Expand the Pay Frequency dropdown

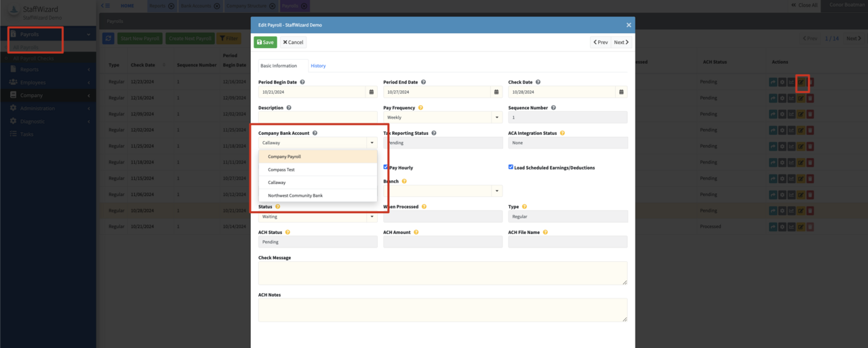pos(496,117)
